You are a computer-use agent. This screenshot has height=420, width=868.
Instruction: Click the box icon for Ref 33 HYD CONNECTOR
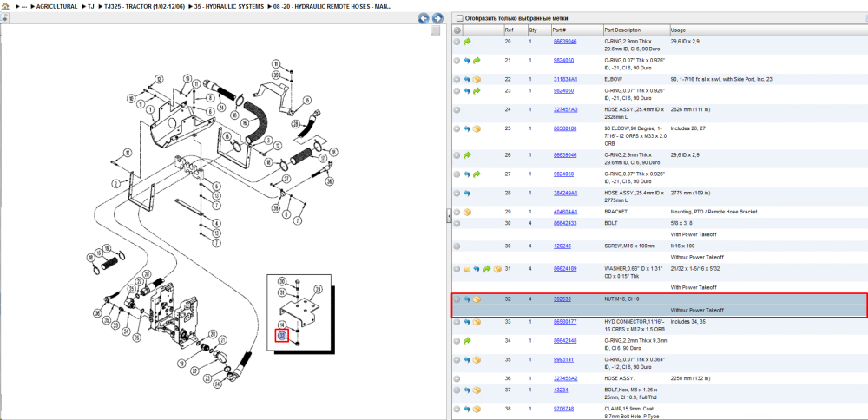click(477, 322)
